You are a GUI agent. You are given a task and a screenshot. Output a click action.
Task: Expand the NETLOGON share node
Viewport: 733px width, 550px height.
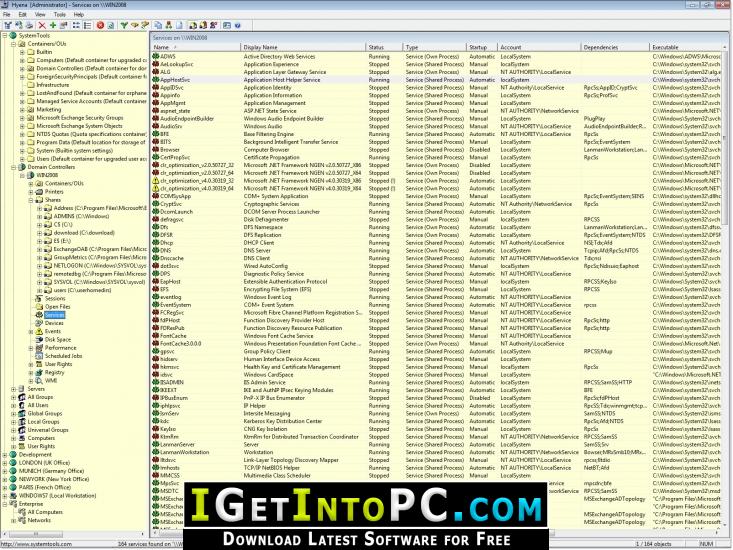(40, 265)
